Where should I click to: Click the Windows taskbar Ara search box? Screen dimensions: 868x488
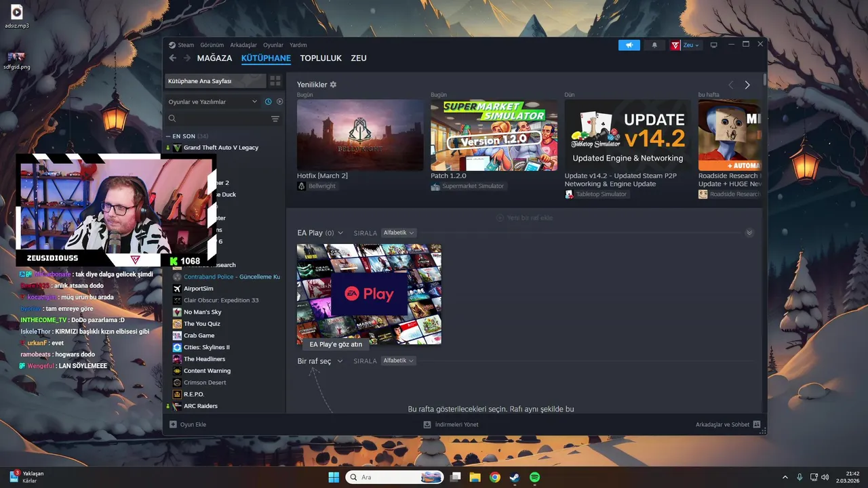point(395,477)
